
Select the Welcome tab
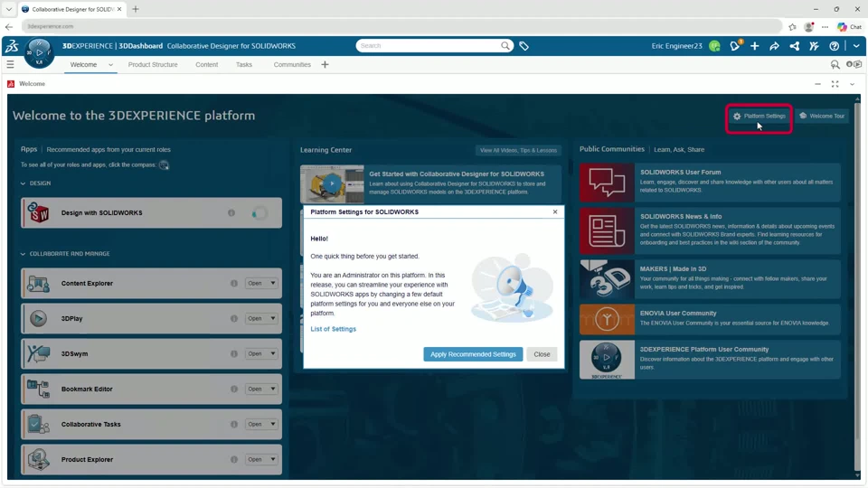pyautogui.click(x=83, y=65)
